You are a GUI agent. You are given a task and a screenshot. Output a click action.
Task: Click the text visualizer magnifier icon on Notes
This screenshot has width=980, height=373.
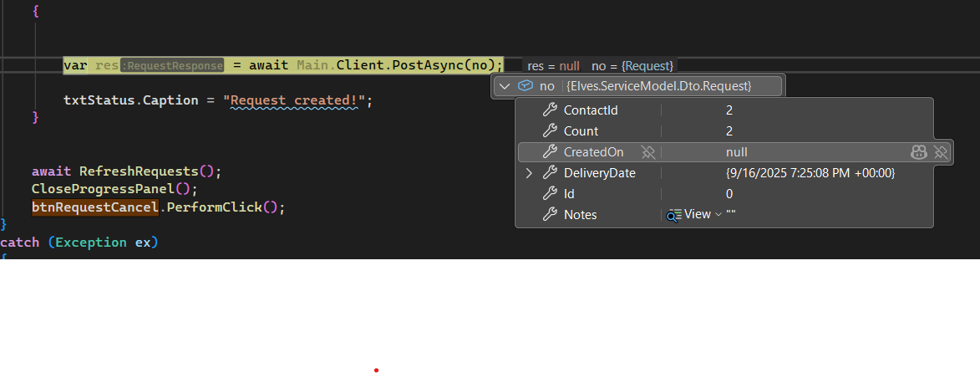(x=674, y=215)
